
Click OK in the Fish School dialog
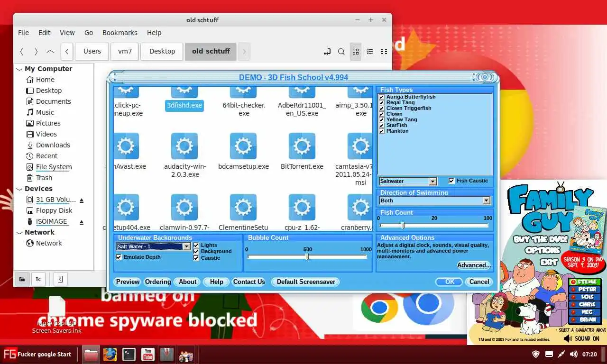pyautogui.click(x=450, y=282)
